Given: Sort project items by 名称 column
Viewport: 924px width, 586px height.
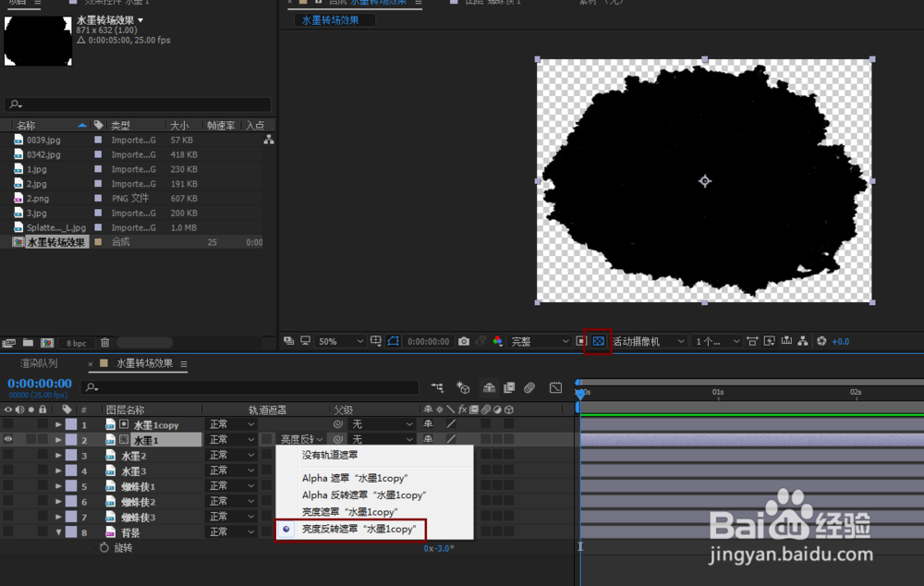Looking at the screenshot, I should click(x=26, y=125).
